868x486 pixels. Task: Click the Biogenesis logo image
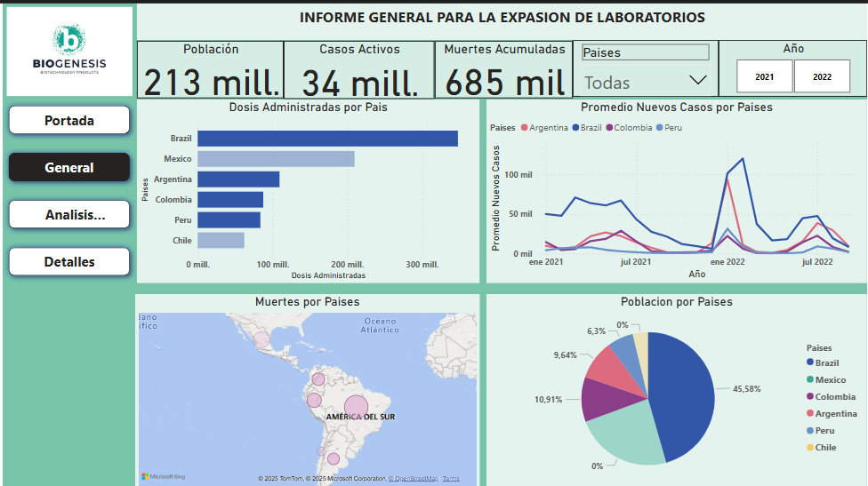pyautogui.click(x=69, y=52)
